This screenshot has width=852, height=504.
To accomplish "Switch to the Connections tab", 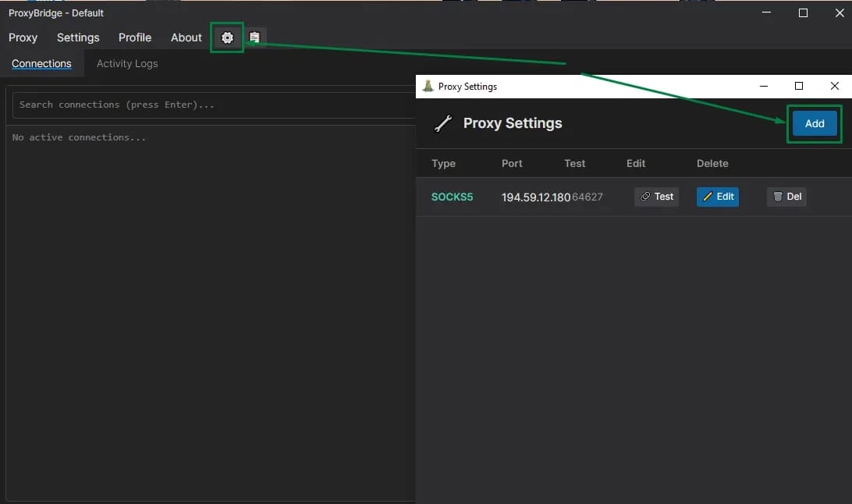I will click(x=41, y=63).
